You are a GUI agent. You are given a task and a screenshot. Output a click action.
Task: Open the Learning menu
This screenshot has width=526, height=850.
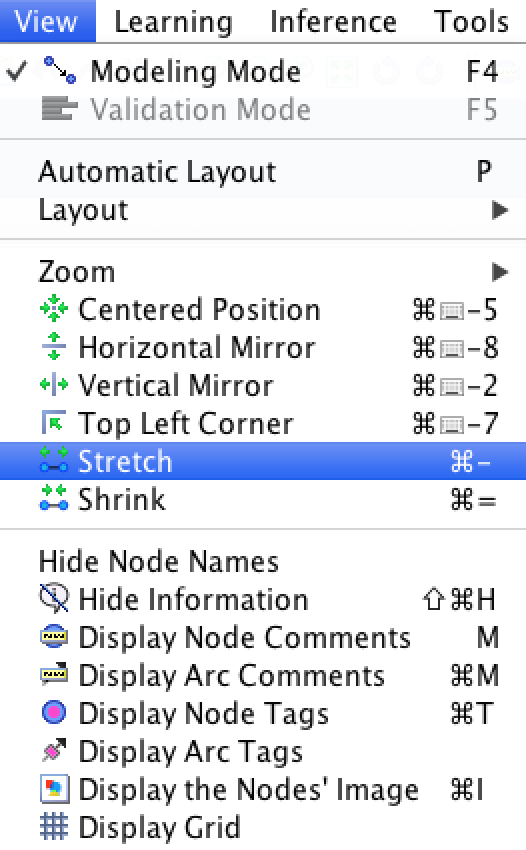[x=174, y=22]
